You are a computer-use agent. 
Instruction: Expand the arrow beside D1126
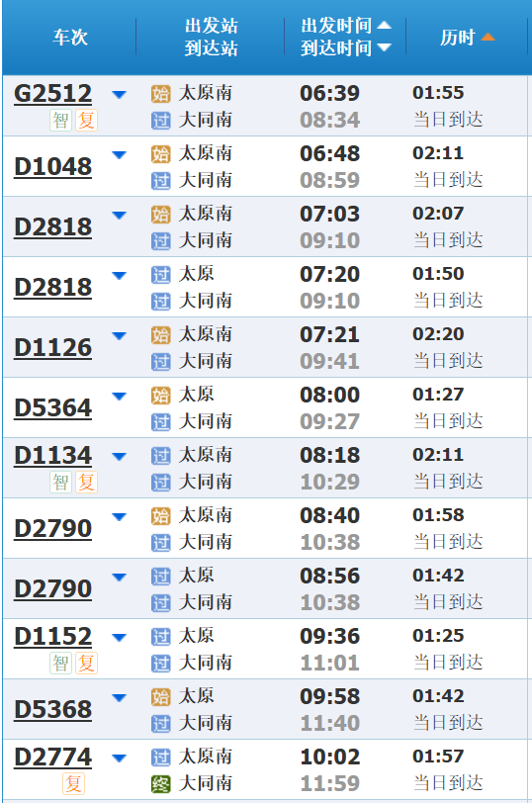click(119, 336)
